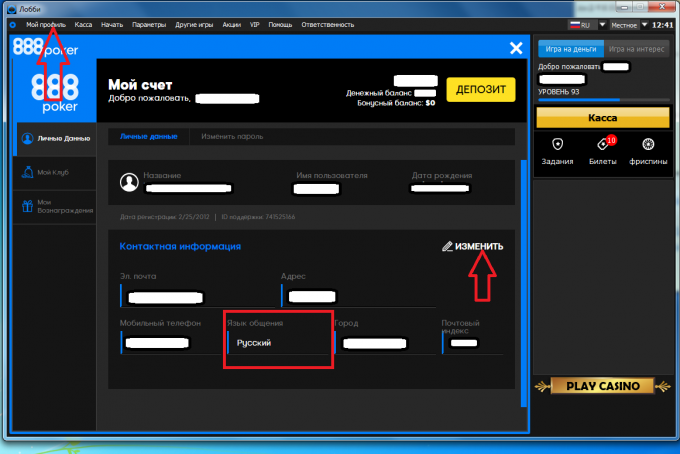Click the blue vertical scrollbar of account panel

pos(524,283)
